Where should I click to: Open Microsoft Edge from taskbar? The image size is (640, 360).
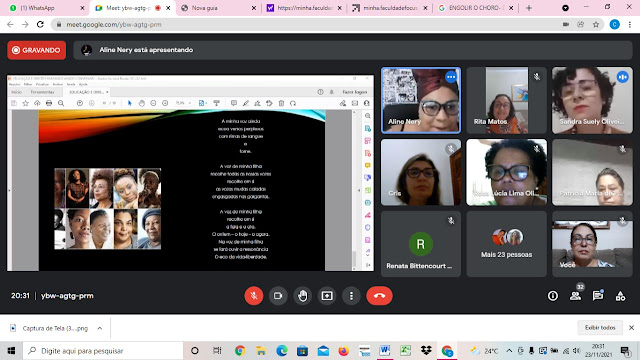coord(282,351)
